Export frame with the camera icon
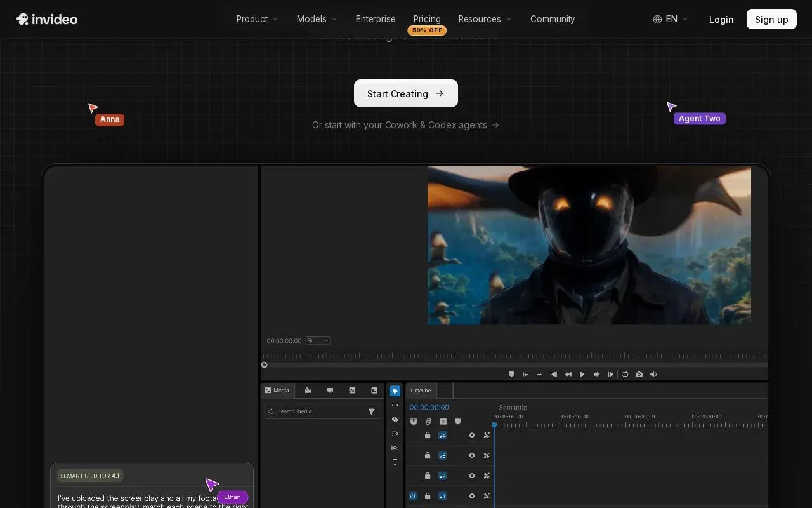Image resolution: width=812 pixels, height=508 pixels. pos(639,375)
